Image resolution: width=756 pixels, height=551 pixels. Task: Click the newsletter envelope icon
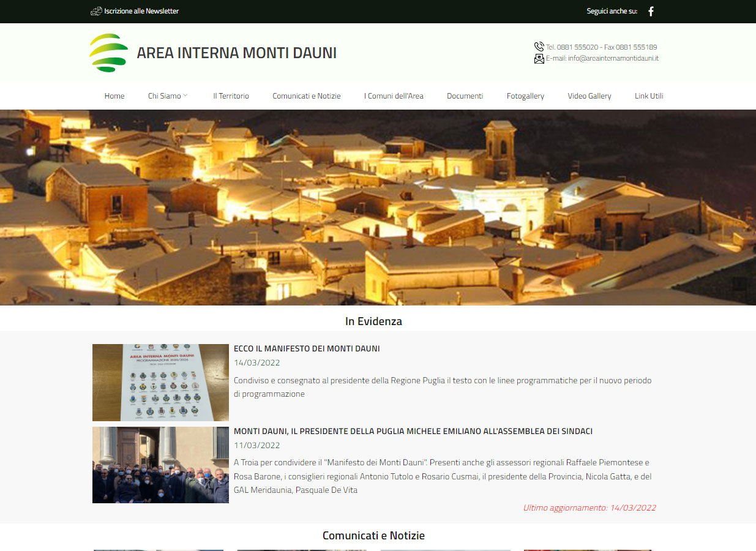point(96,11)
